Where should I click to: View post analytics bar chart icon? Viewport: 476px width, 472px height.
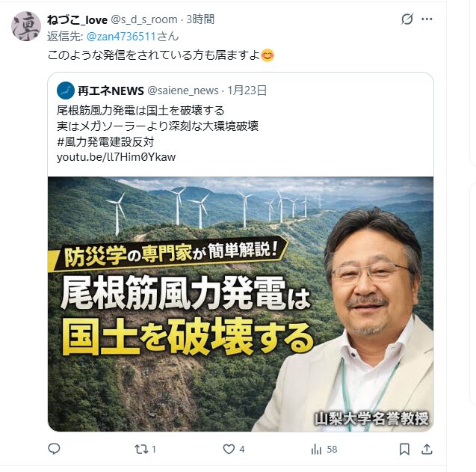click(316, 450)
